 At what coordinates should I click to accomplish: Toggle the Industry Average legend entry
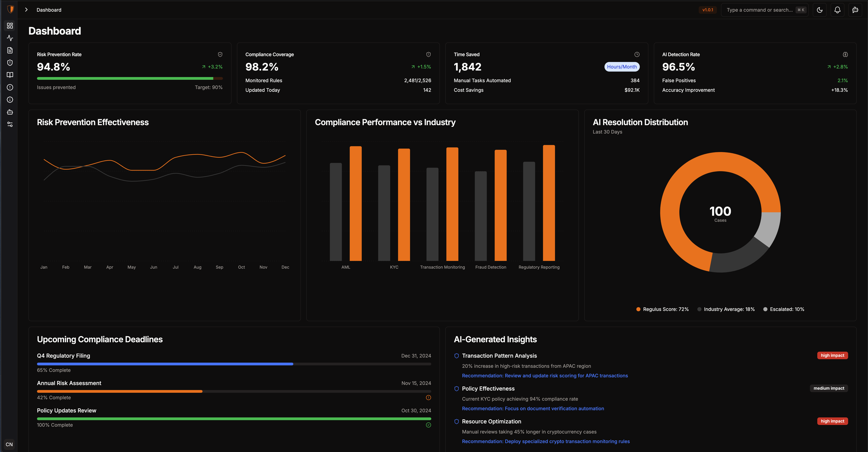[x=726, y=309]
